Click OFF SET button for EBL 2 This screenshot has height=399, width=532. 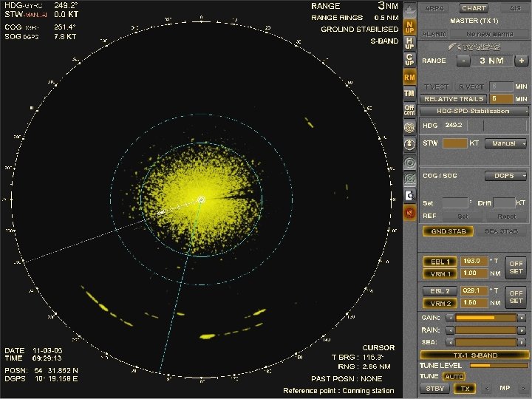516,297
